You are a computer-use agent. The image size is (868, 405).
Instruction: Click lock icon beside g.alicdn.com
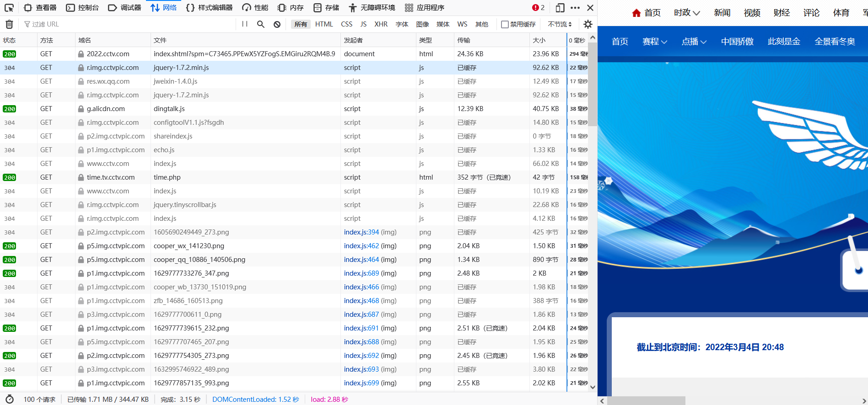point(81,109)
